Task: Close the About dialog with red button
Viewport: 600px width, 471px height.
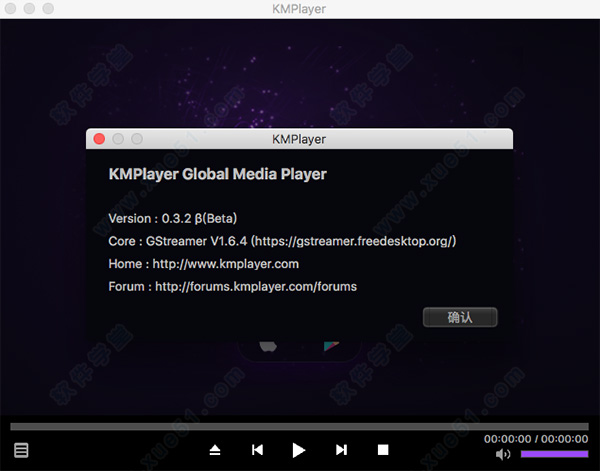Action: pos(99,139)
